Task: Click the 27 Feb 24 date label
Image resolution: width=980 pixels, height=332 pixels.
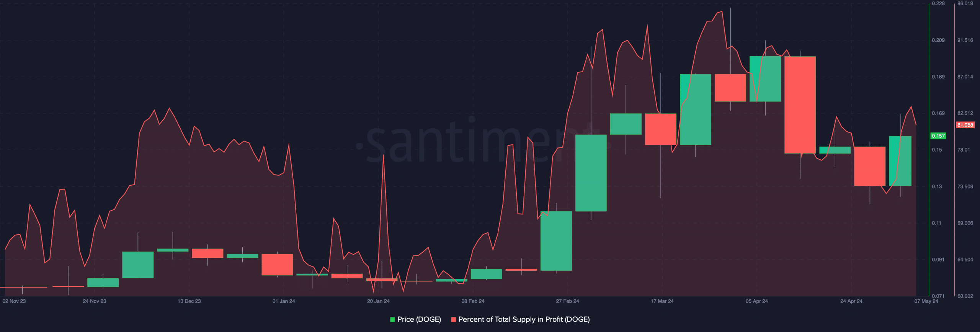Action: [x=567, y=301]
